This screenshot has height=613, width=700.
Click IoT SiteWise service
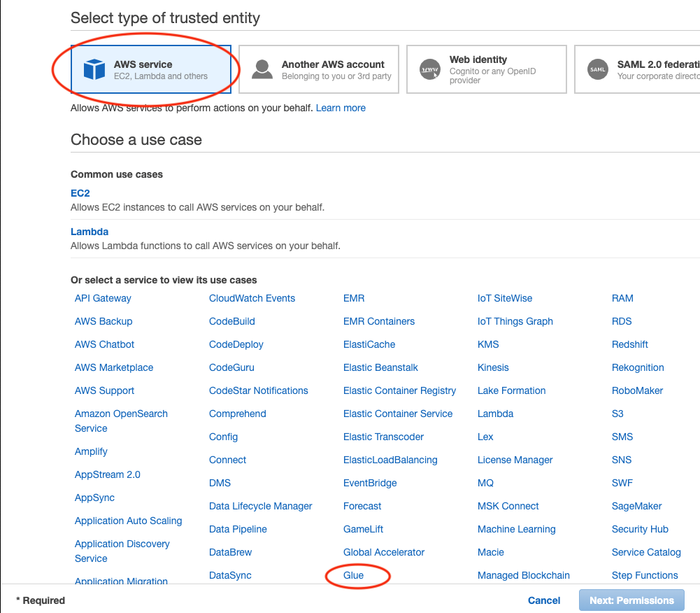coord(505,298)
